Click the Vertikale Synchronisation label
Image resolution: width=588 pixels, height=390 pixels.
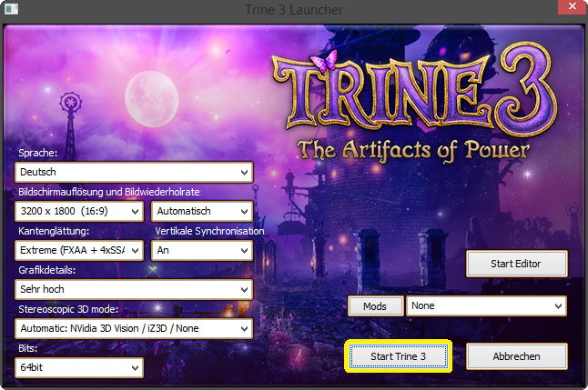point(209,231)
